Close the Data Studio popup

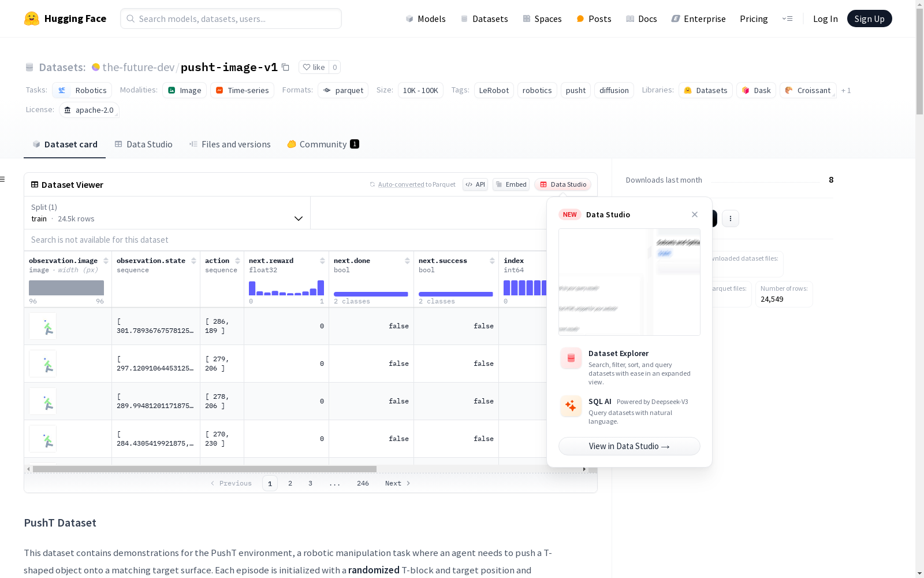coord(695,214)
